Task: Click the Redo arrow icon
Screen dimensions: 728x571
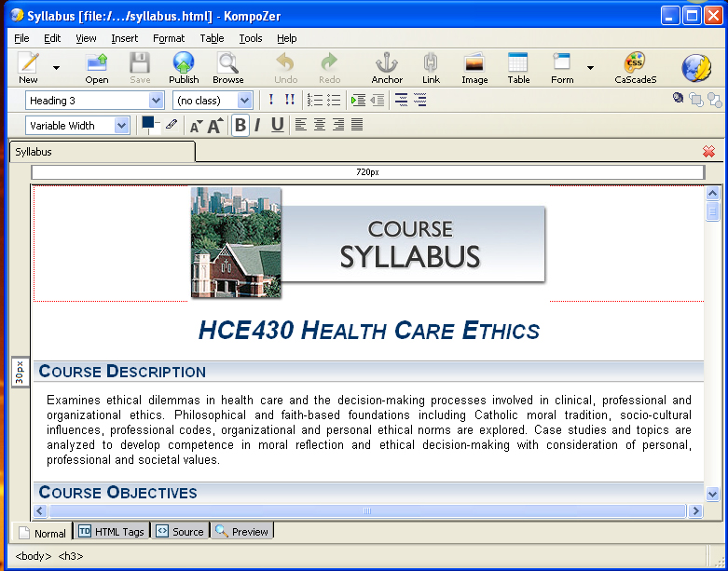Action: (330, 68)
